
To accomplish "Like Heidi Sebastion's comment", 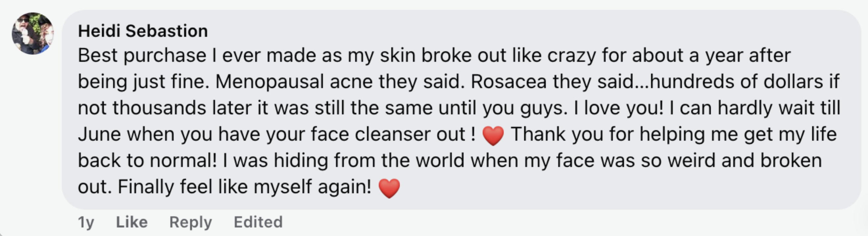I will click(x=132, y=222).
